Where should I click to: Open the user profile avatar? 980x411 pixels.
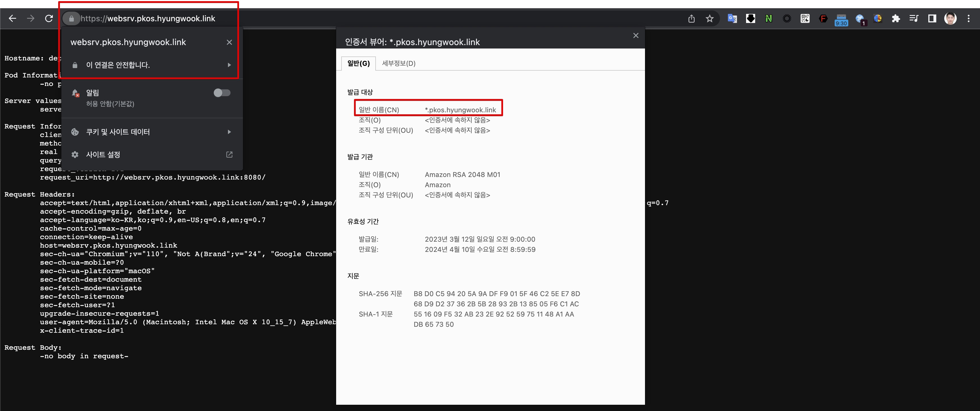click(x=950, y=18)
